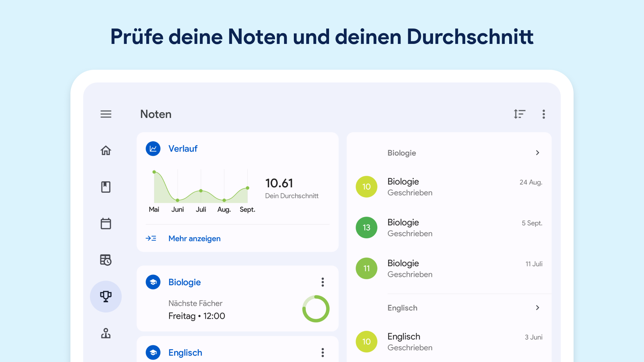Open Biologie card three-dot menu
The image size is (644, 362).
tap(323, 282)
